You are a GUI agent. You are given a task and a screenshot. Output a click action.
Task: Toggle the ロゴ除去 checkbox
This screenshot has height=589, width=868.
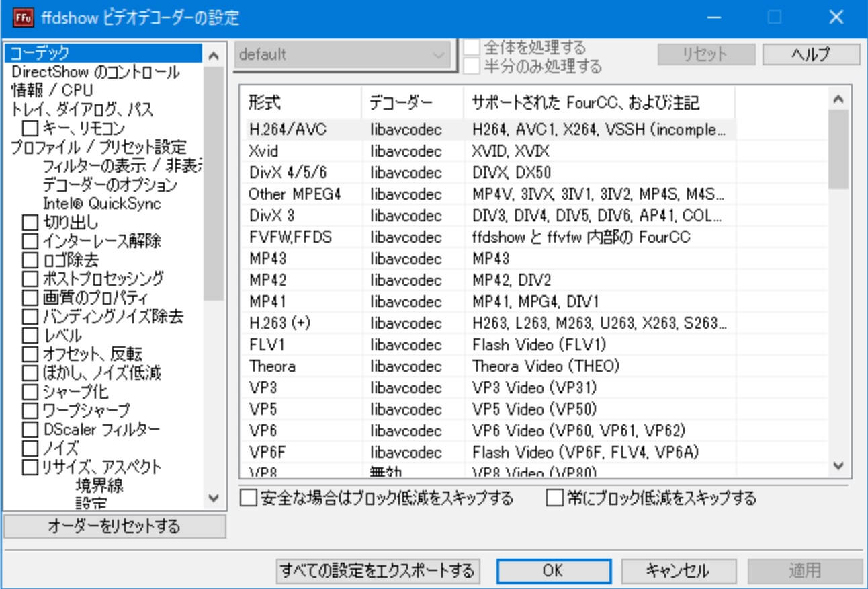(31, 260)
